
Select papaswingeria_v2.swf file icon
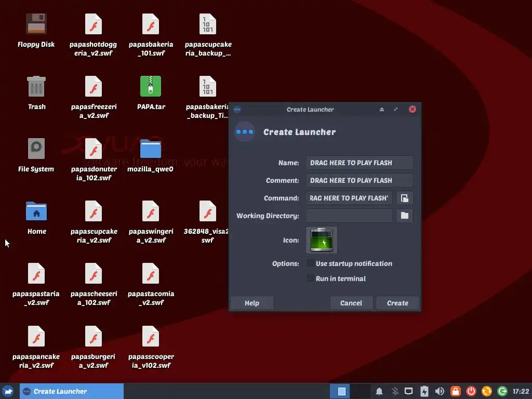(x=151, y=211)
